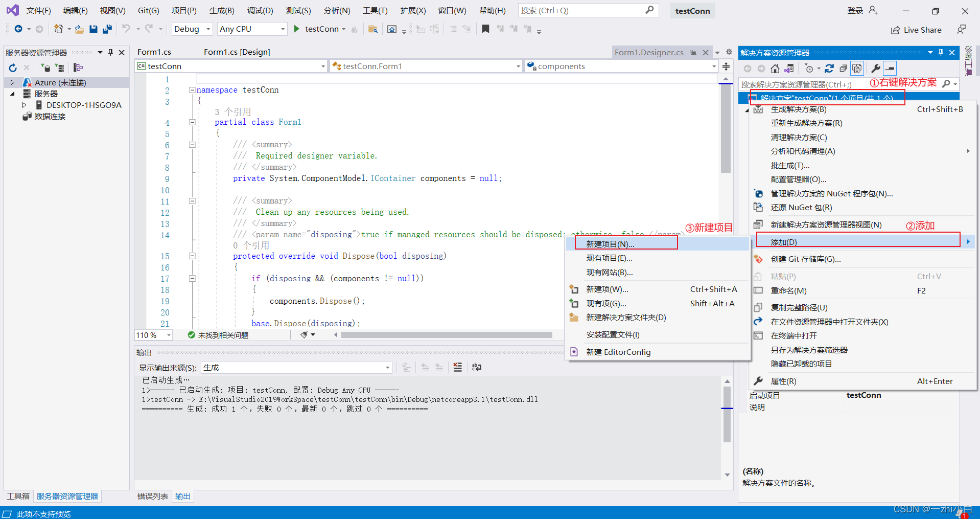
Task: Click the Save All icon
Action: point(107,29)
